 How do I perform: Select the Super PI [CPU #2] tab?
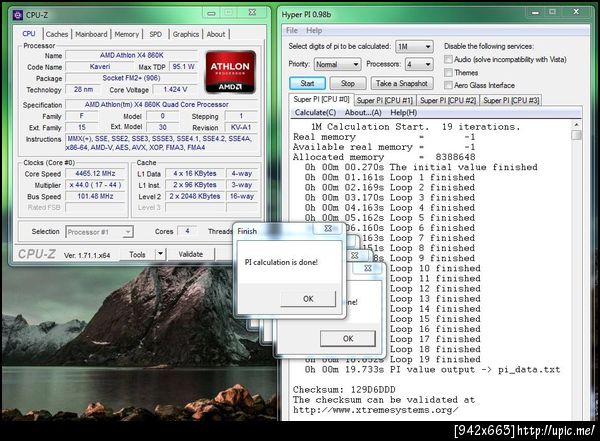(x=448, y=100)
